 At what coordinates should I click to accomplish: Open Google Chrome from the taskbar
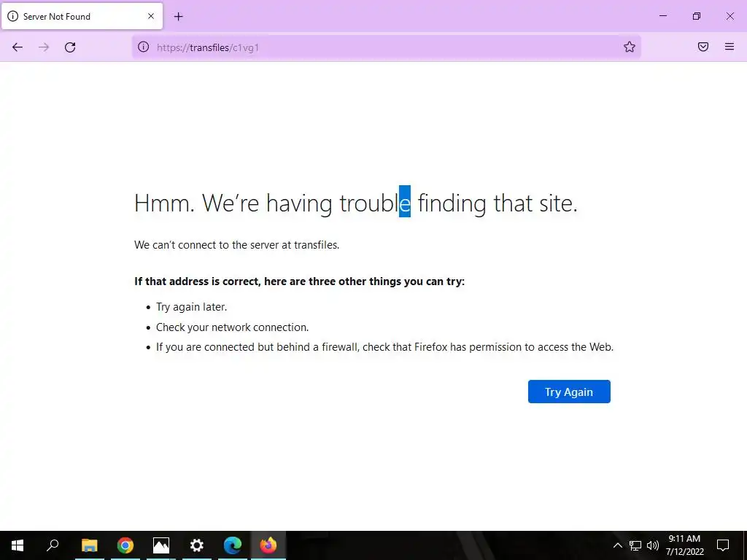125,545
